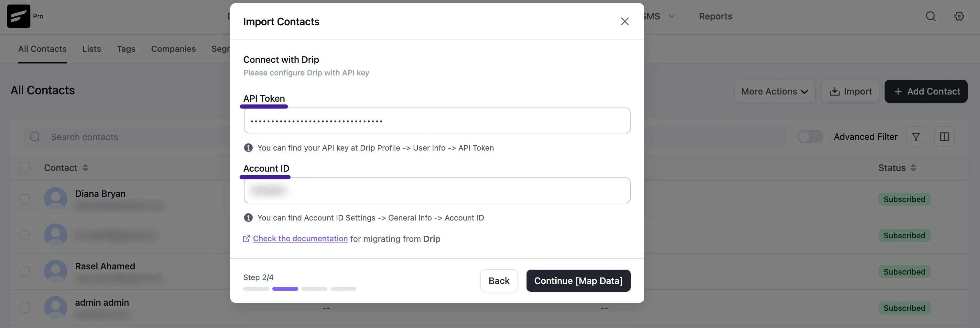Image resolution: width=980 pixels, height=328 pixels.
Task: Click Rasel Ahamed's avatar
Action: pos(56,271)
